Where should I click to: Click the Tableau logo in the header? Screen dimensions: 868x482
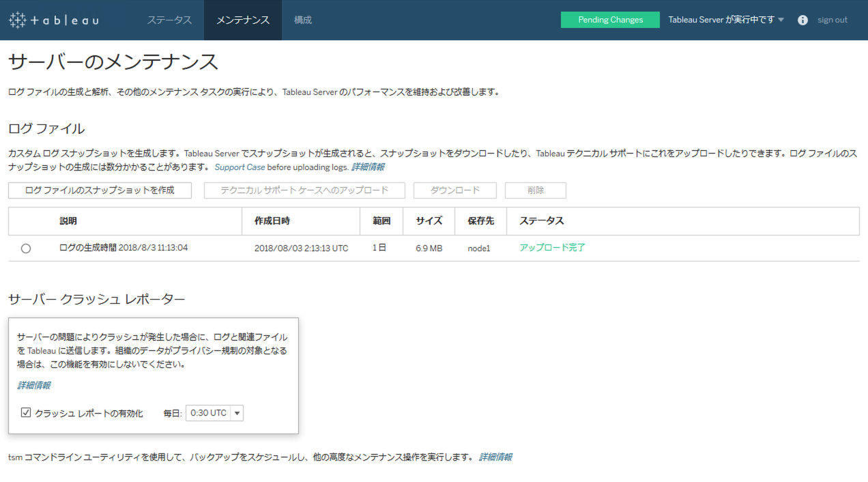(x=53, y=20)
